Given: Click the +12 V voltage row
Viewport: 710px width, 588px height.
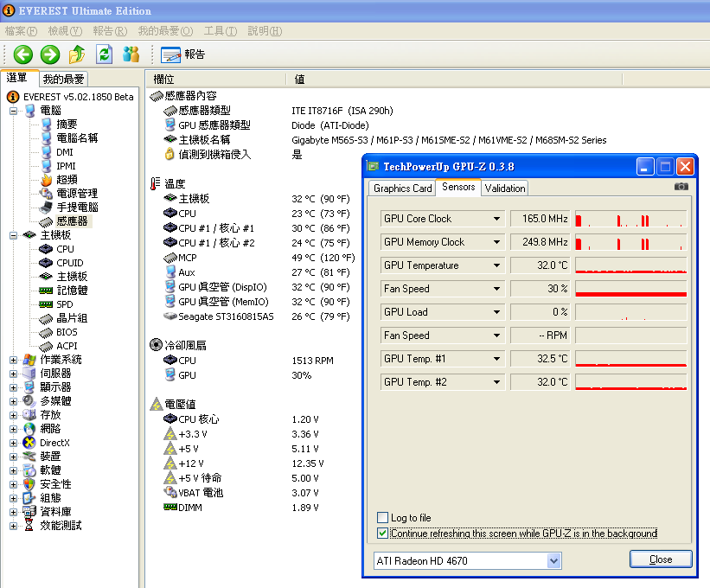Looking at the screenshot, I should [x=243, y=463].
